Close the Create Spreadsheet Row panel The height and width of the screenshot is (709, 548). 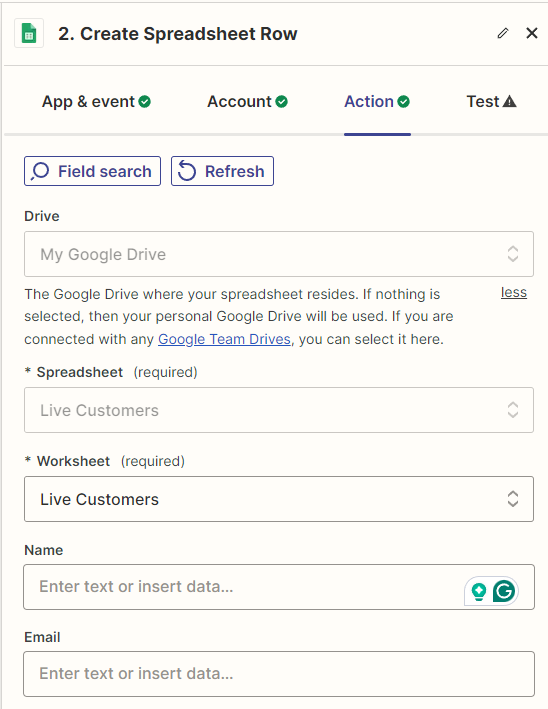click(x=532, y=33)
